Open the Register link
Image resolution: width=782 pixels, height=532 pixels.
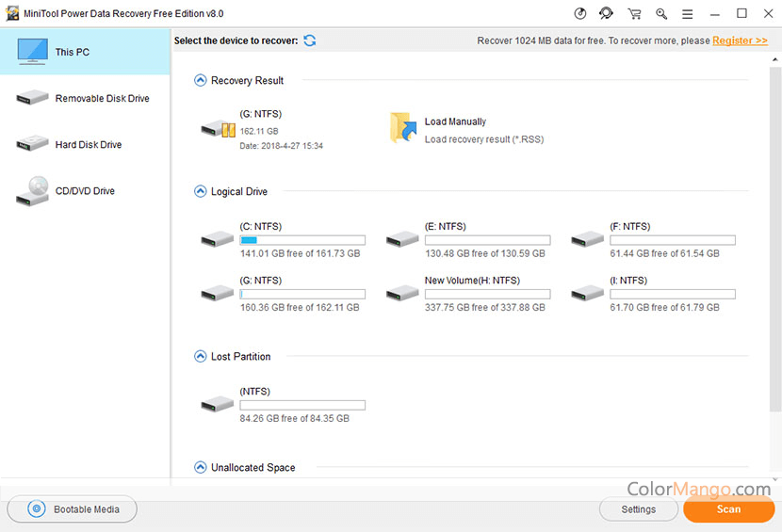pos(740,40)
